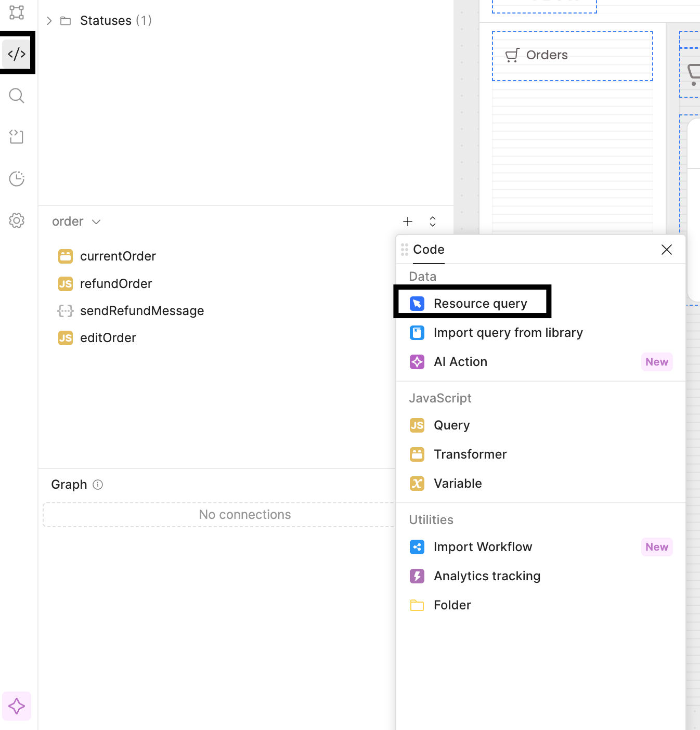This screenshot has height=730, width=700.
Task: Select the refundOrder JS query
Action: pyautogui.click(x=116, y=284)
